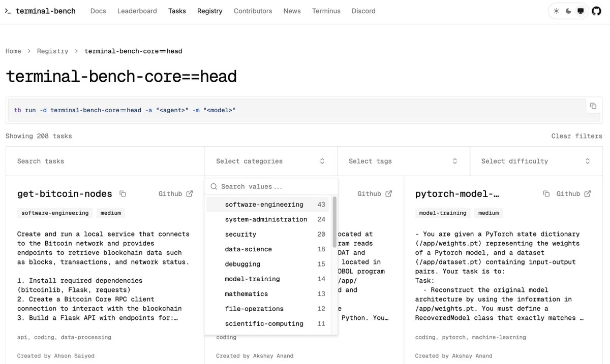Select file-operations category option
The width and height of the screenshot is (610, 364).
(x=268, y=309)
